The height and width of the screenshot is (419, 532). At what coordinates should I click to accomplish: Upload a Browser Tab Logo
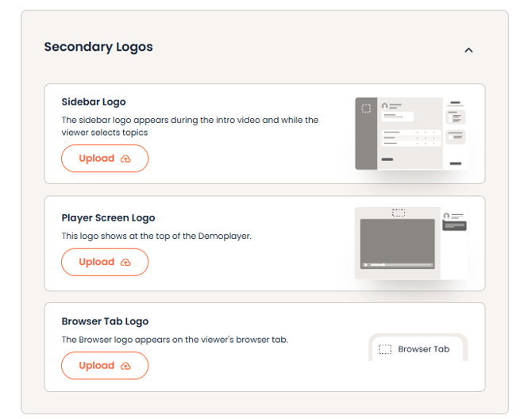pos(105,366)
